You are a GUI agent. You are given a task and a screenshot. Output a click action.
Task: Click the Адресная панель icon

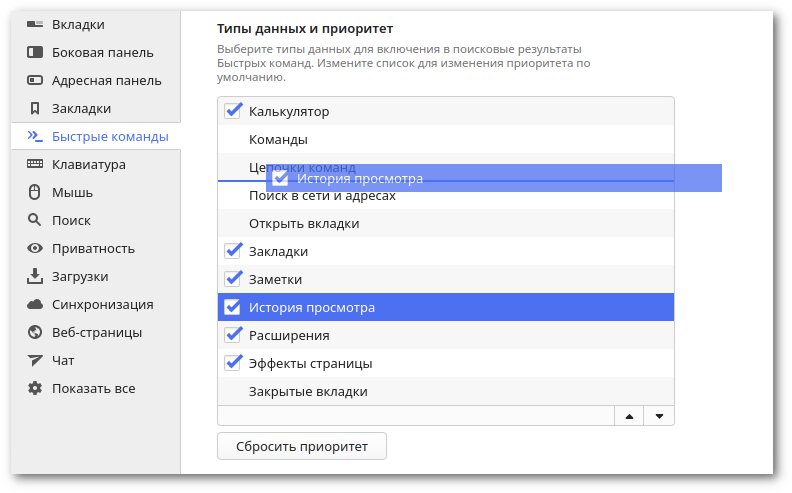point(35,80)
